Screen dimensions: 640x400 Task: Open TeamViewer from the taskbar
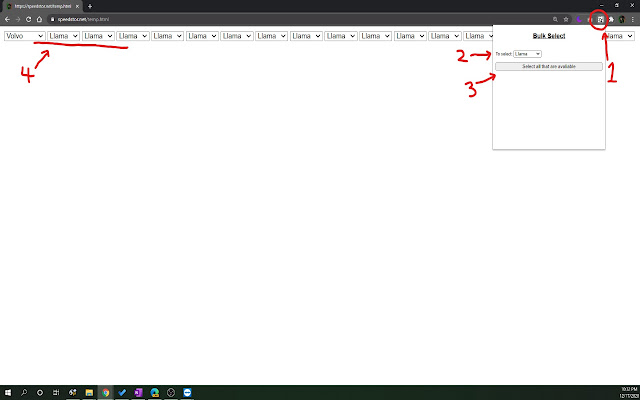(x=187, y=393)
